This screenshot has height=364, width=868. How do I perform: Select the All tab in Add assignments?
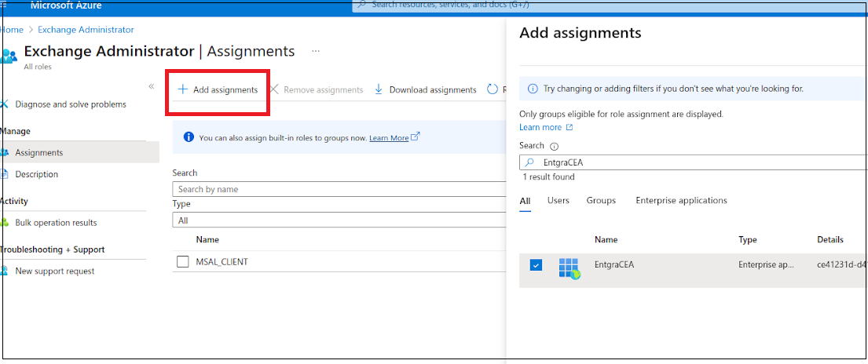tap(525, 201)
